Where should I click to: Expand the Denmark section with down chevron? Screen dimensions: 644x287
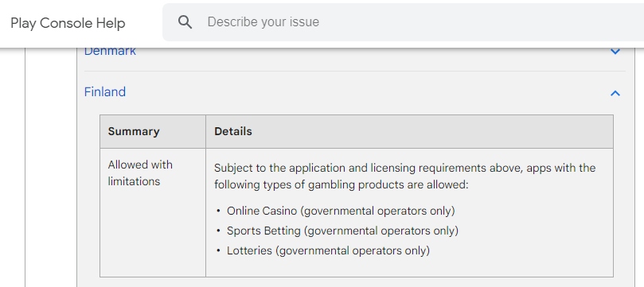pos(615,52)
